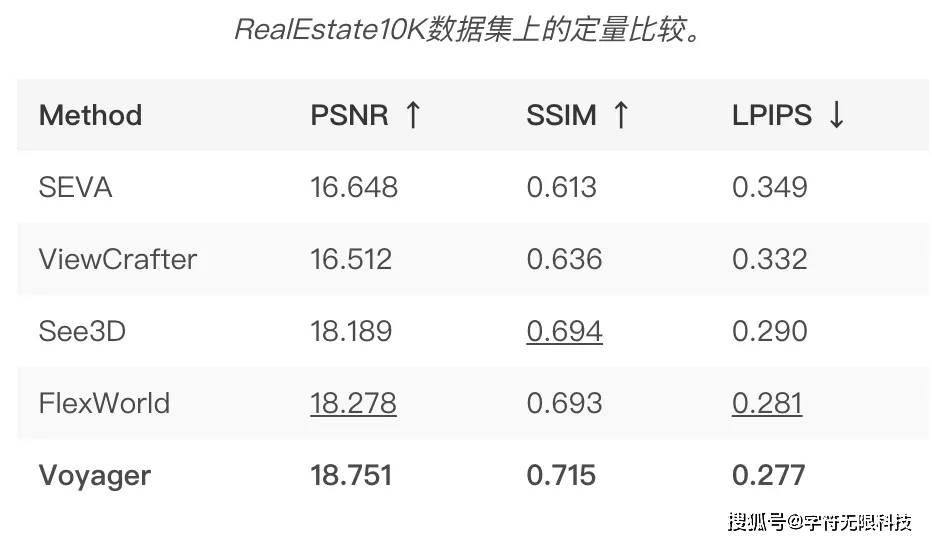Click Voyager's 18.751 PSNR value

tap(351, 475)
